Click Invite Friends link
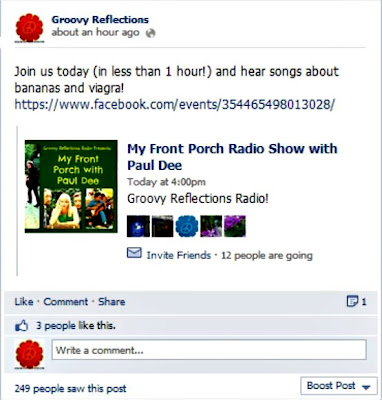 179,255
